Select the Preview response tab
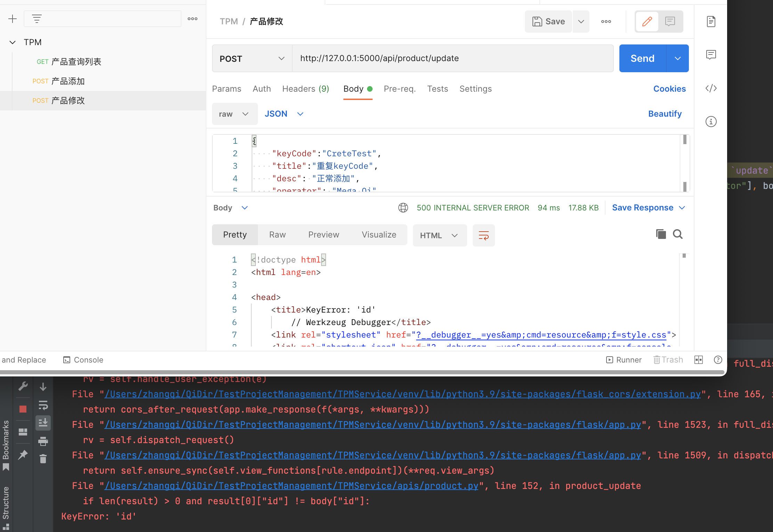 tap(324, 235)
